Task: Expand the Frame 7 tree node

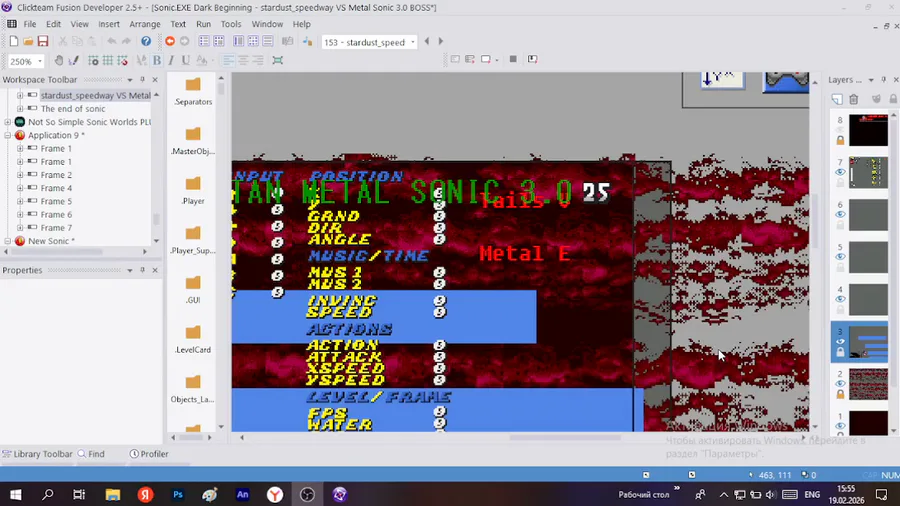Action: point(20,228)
